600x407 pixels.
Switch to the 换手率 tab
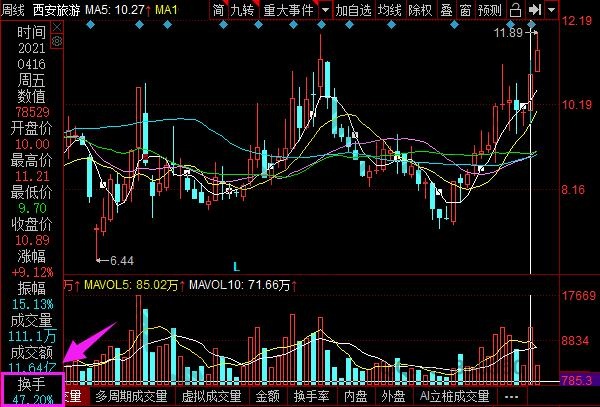pos(311,397)
